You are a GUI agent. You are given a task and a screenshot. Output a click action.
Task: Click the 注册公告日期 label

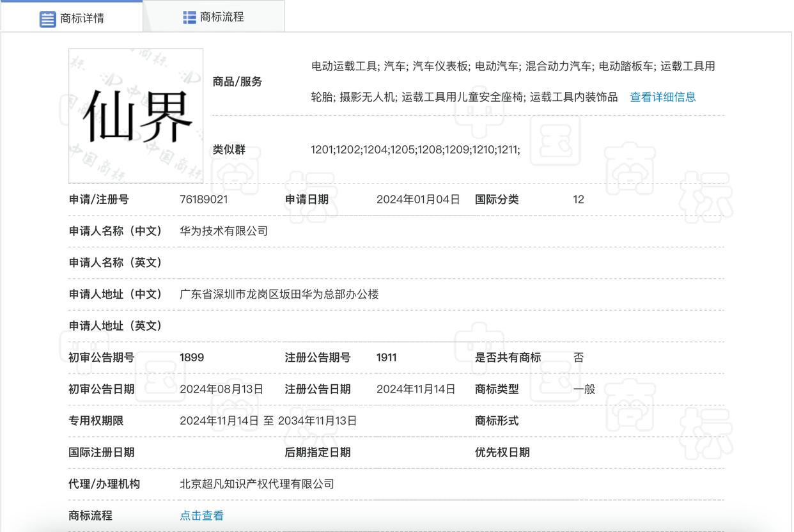click(318, 389)
